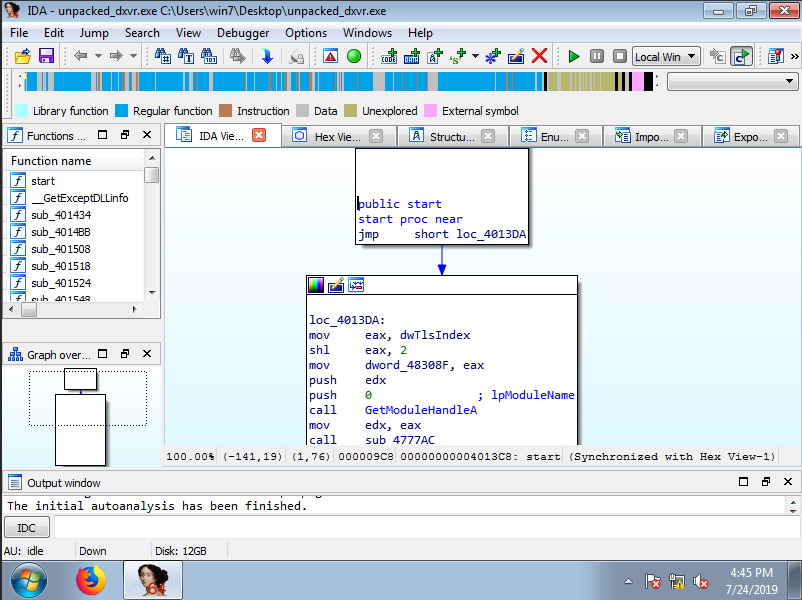Click the rename pencil icon in toolbar
This screenshot has width=802, height=600.
click(516, 56)
